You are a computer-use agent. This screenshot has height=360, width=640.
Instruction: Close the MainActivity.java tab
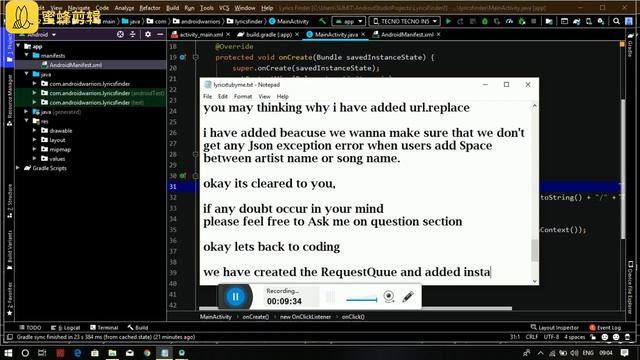click(x=363, y=35)
